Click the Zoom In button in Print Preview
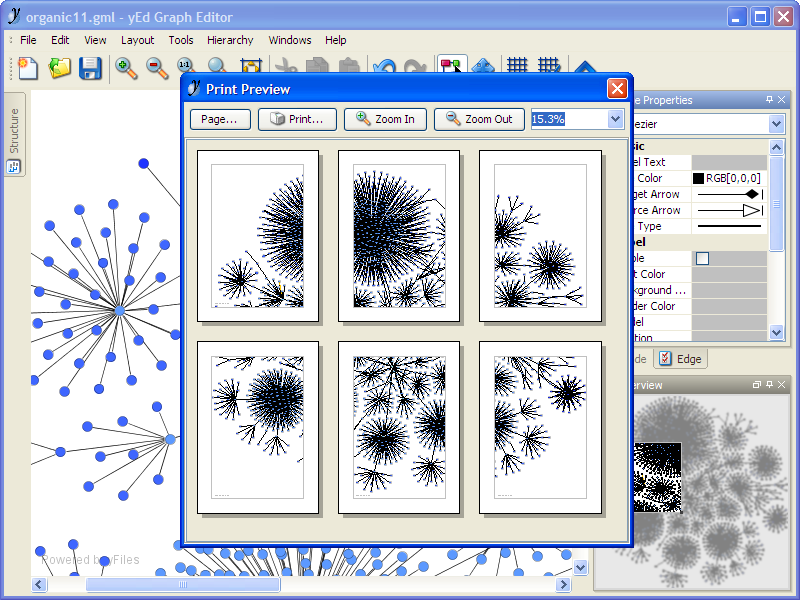 (x=385, y=119)
